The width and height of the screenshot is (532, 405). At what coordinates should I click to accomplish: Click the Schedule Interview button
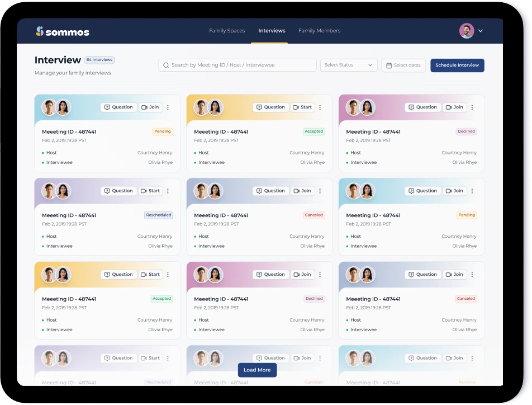[x=457, y=65]
